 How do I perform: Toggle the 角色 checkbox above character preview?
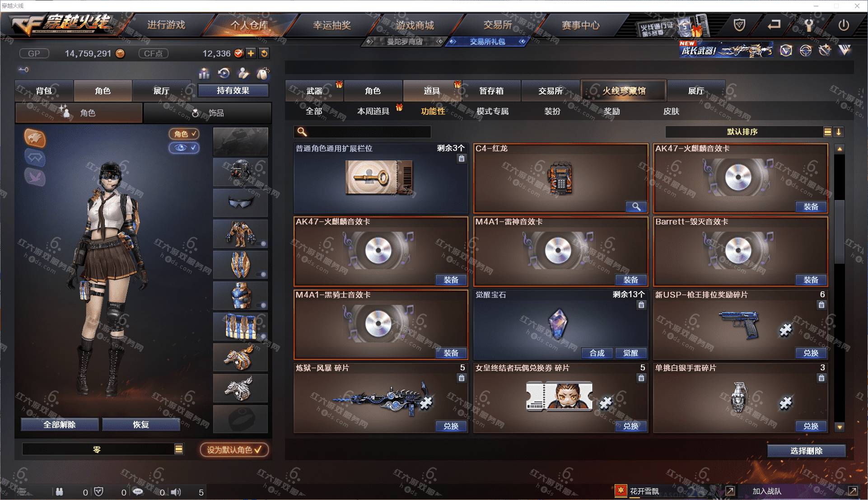pyautogui.click(x=184, y=134)
